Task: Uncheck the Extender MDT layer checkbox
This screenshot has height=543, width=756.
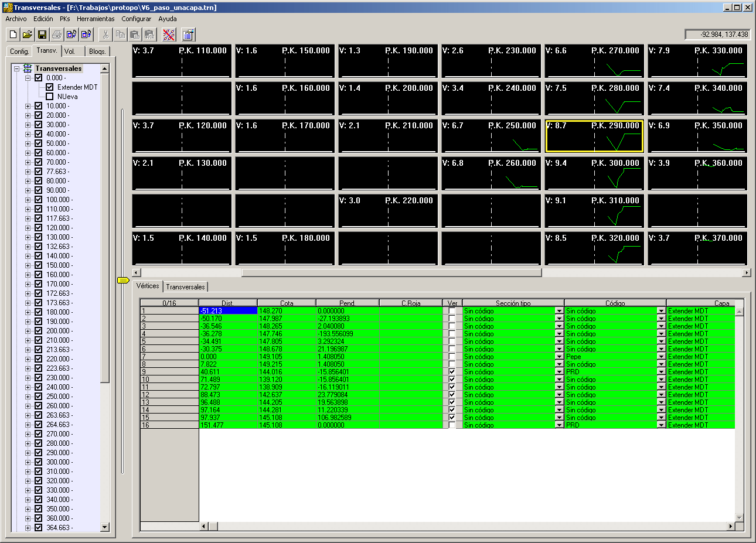Action: [x=50, y=87]
